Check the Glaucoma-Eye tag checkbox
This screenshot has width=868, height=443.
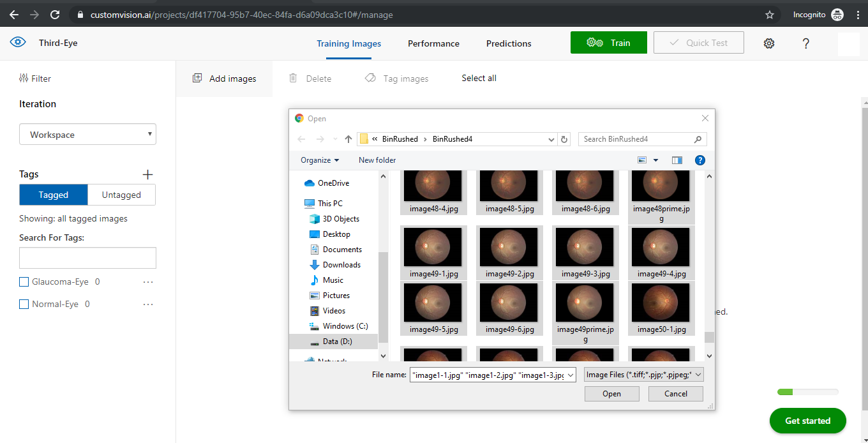[x=24, y=282]
